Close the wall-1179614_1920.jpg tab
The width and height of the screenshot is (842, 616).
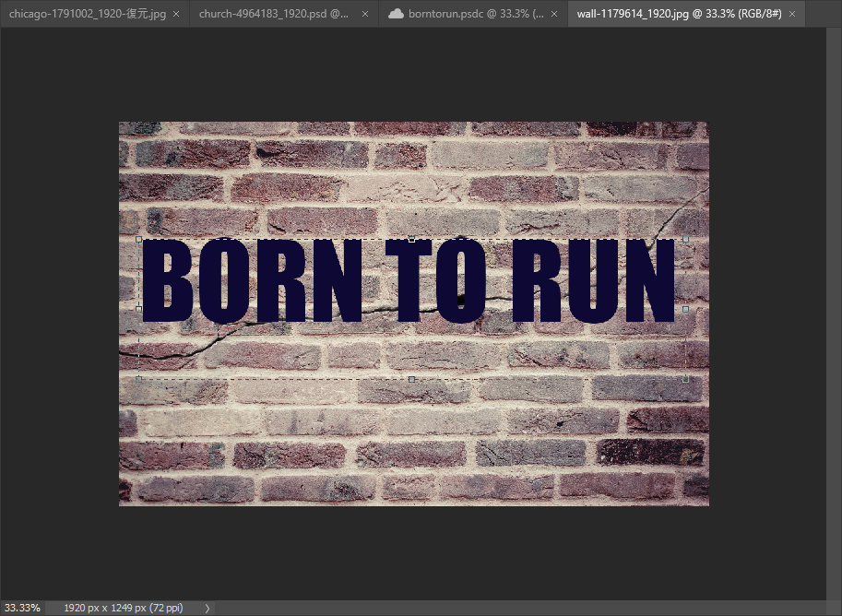tap(792, 15)
